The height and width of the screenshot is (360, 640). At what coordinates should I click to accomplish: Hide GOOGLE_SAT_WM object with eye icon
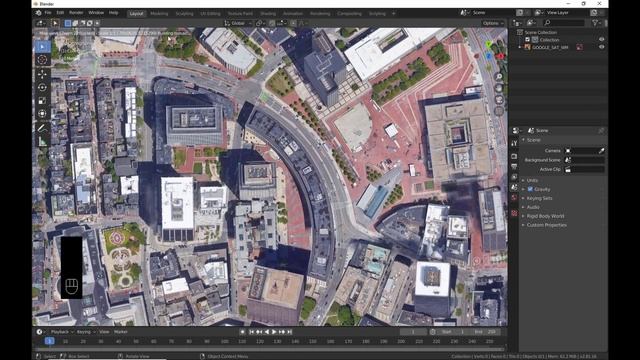(601, 47)
